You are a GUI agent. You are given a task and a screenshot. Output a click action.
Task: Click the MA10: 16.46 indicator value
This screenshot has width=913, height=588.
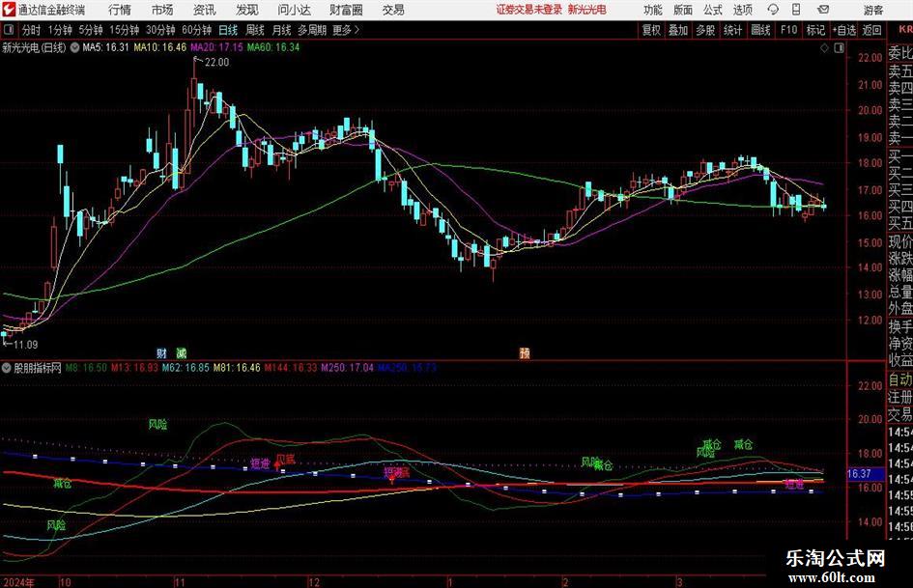coord(160,47)
